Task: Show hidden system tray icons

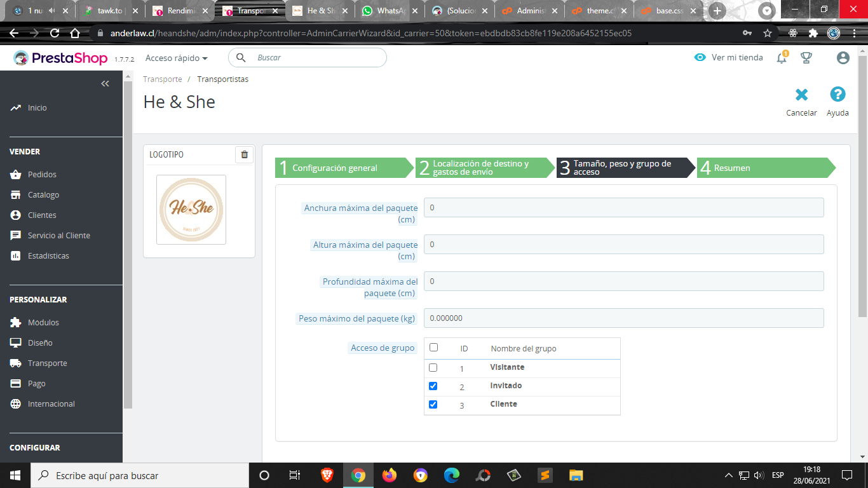Action: click(729, 475)
